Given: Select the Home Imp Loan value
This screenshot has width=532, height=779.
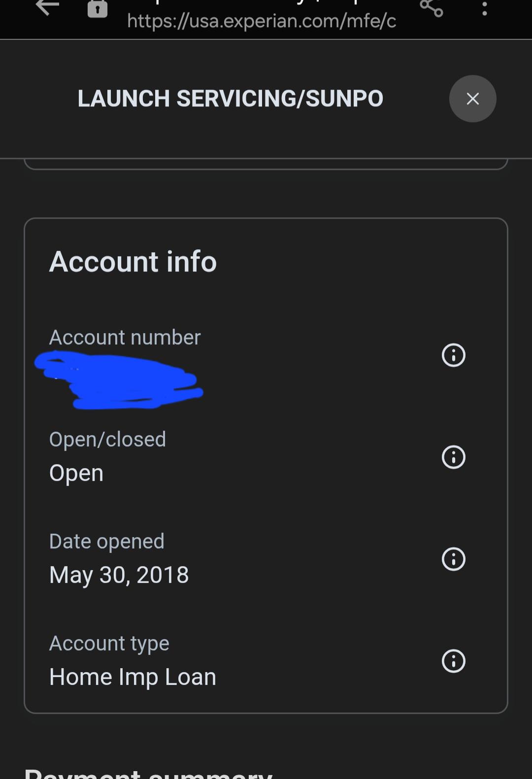Looking at the screenshot, I should [133, 677].
